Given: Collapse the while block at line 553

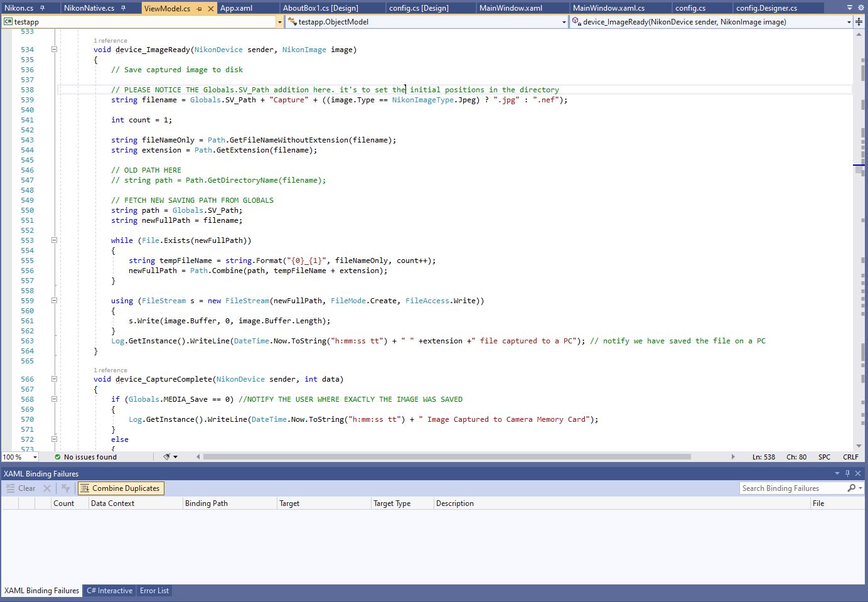Looking at the screenshot, I should 54,240.
